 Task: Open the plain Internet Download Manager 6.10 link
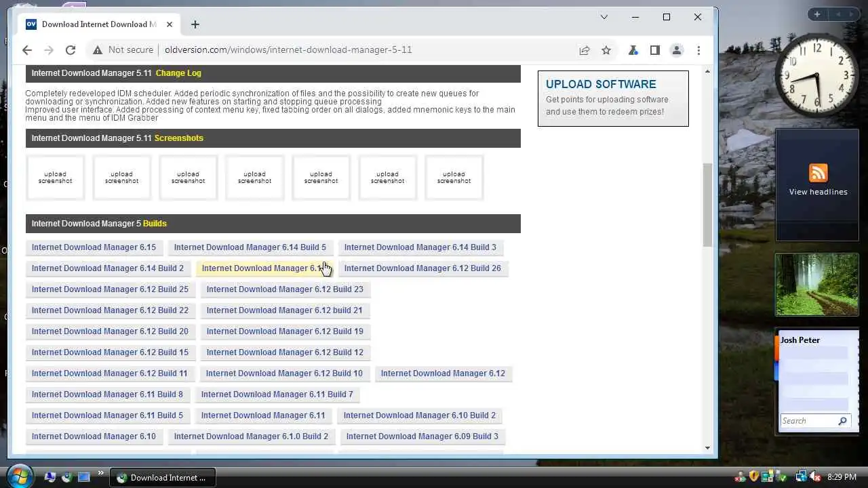(94, 436)
